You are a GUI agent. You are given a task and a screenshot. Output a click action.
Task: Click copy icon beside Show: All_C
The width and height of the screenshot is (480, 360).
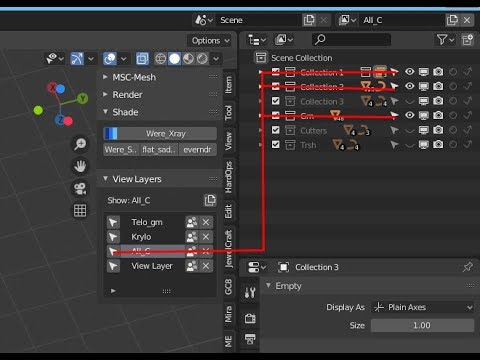point(210,200)
